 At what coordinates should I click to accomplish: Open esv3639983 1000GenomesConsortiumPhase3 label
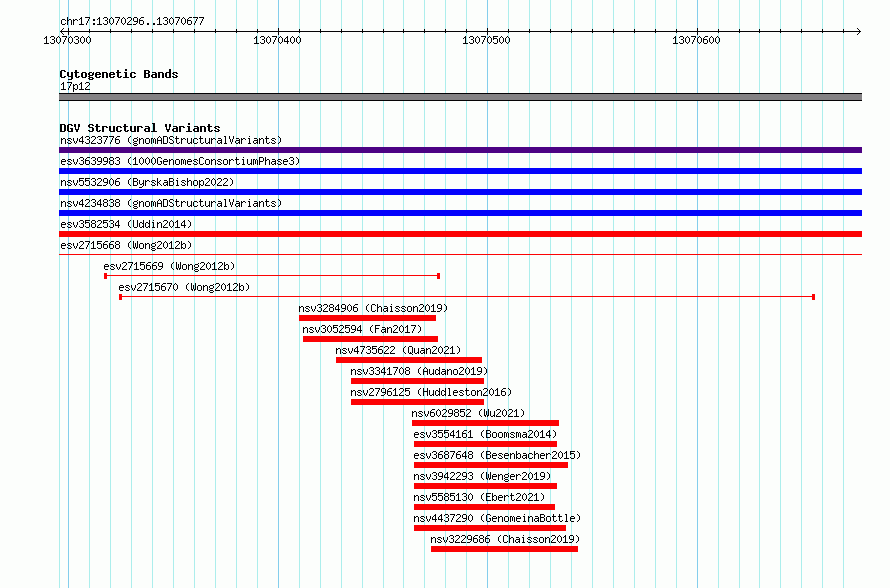[180, 161]
